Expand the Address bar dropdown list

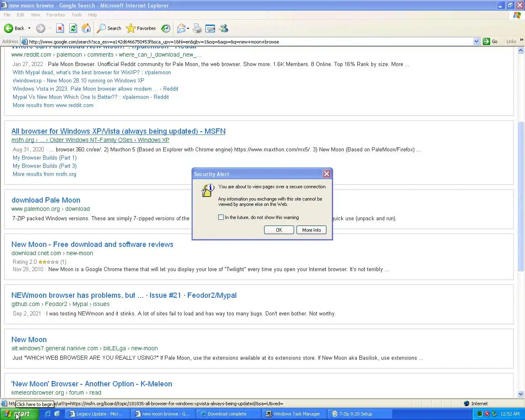point(476,41)
